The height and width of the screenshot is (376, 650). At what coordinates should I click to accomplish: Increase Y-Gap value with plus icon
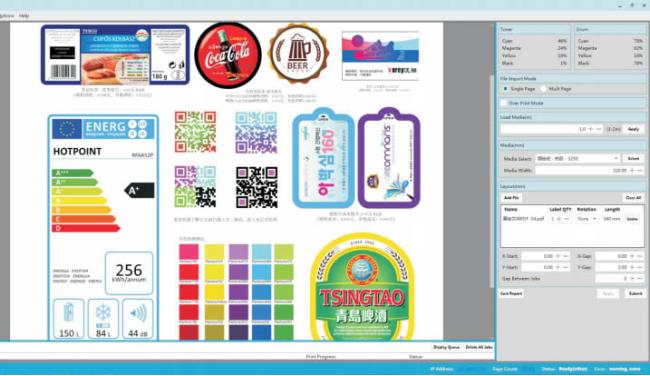click(x=632, y=267)
